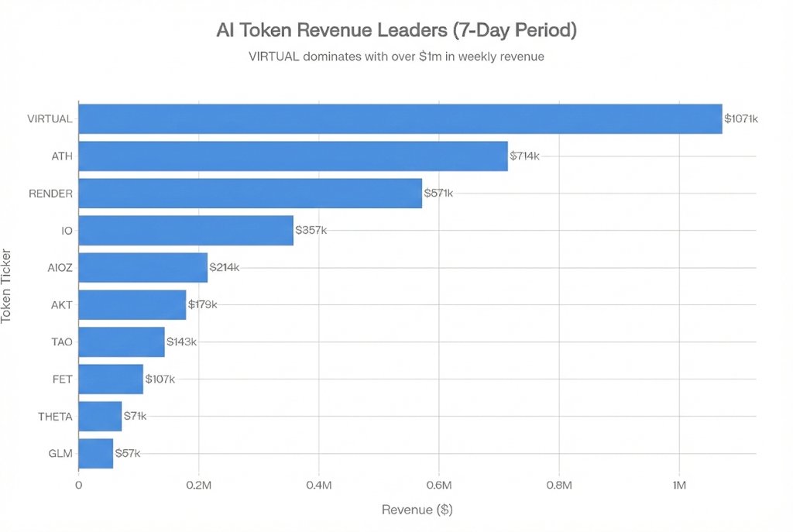Click the AIOZ bar
Image resolution: width=793 pixels, height=532 pixels.
(143, 267)
